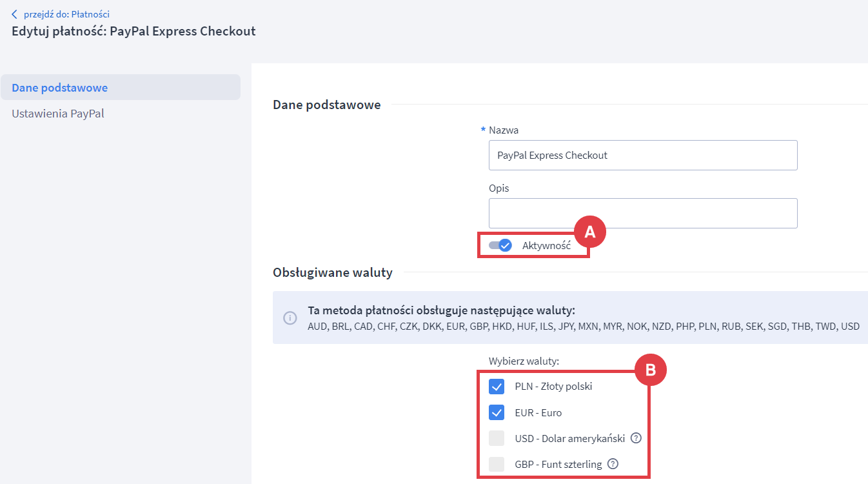Click the Aktywność label text
Image resolution: width=868 pixels, height=484 pixels.
546,245
